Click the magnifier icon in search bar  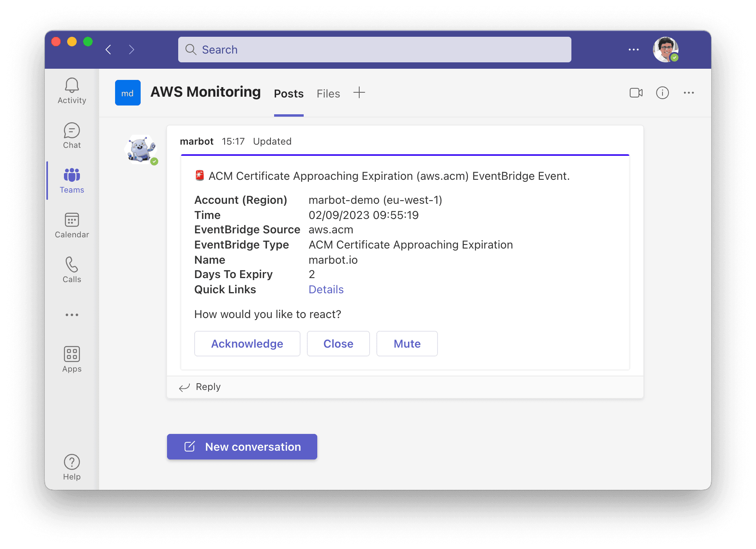pos(191,50)
